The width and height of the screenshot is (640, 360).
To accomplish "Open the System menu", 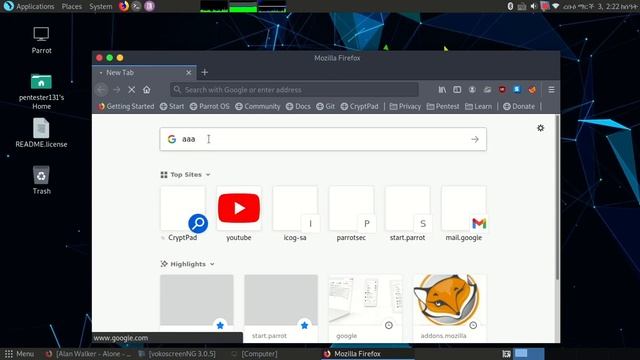I will (x=100, y=6).
